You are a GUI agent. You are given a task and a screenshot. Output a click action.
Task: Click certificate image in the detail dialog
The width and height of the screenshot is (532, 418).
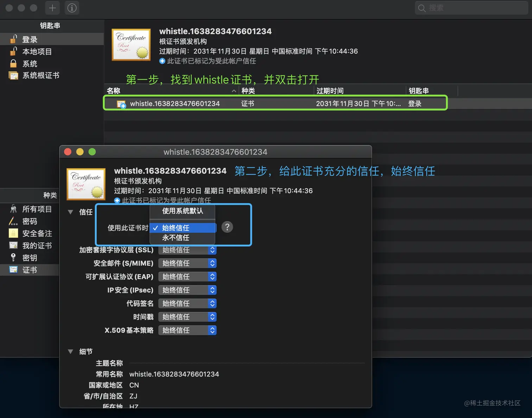coord(86,184)
